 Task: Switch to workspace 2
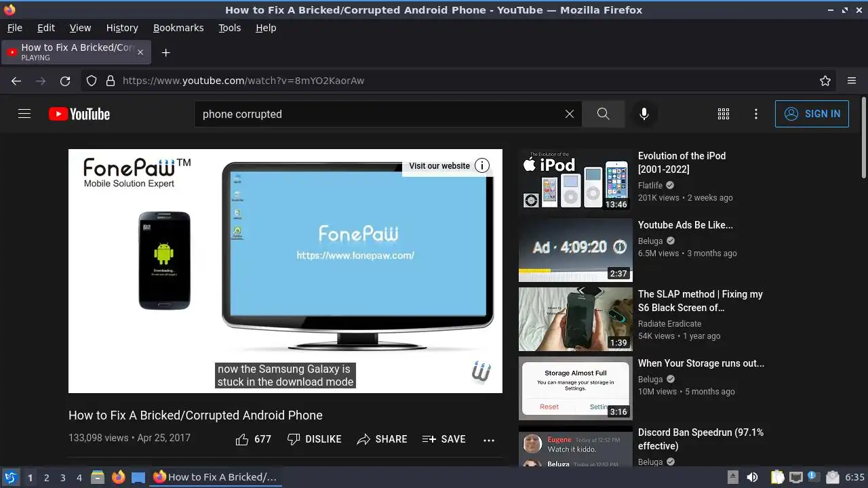46,477
